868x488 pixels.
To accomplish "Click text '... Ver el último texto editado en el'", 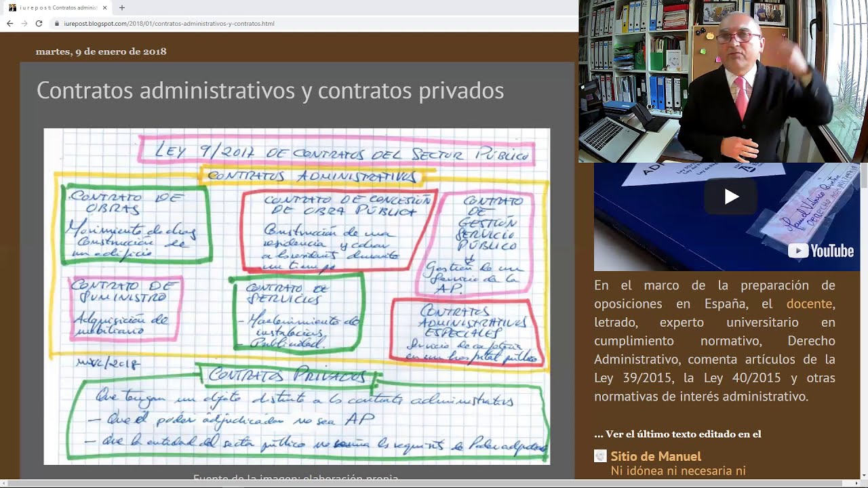I will coord(677,434).
